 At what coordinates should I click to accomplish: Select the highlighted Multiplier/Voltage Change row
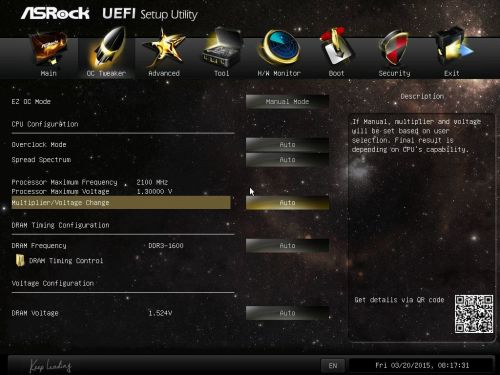[x=121, y=203]
